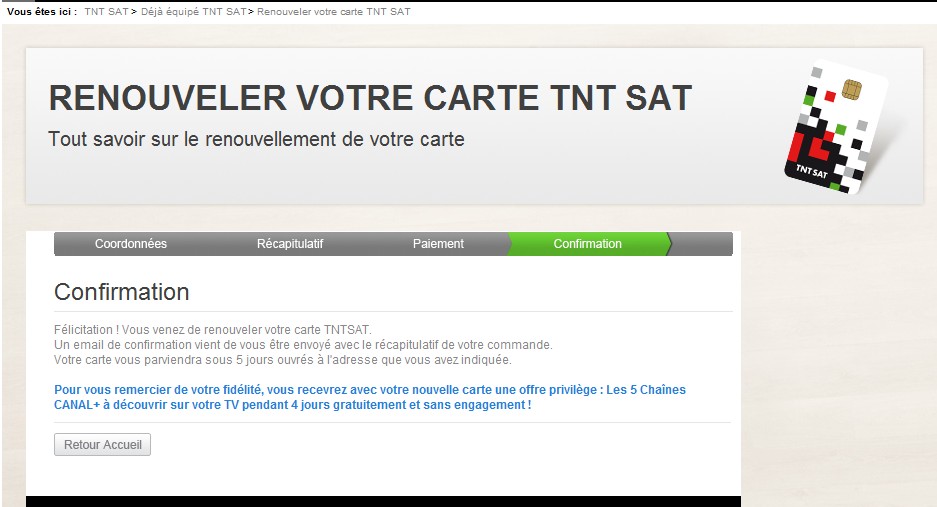Click the TNT SAT card image
937x507 pixels.
coord(835,127)
